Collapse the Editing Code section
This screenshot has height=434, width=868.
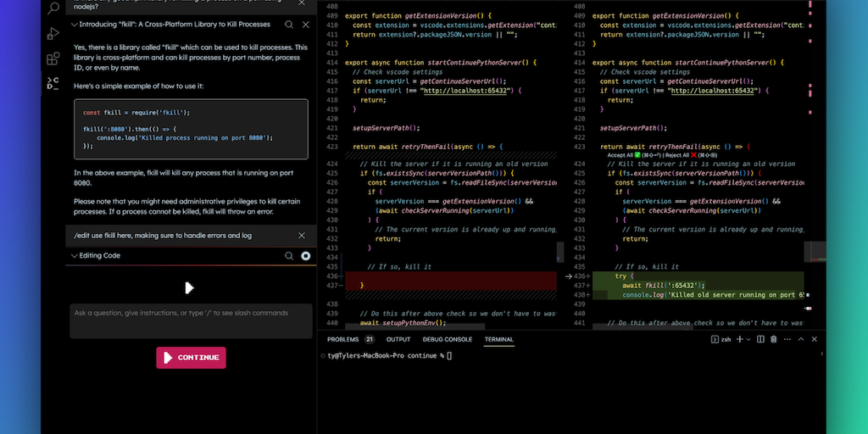pos(74,255)
